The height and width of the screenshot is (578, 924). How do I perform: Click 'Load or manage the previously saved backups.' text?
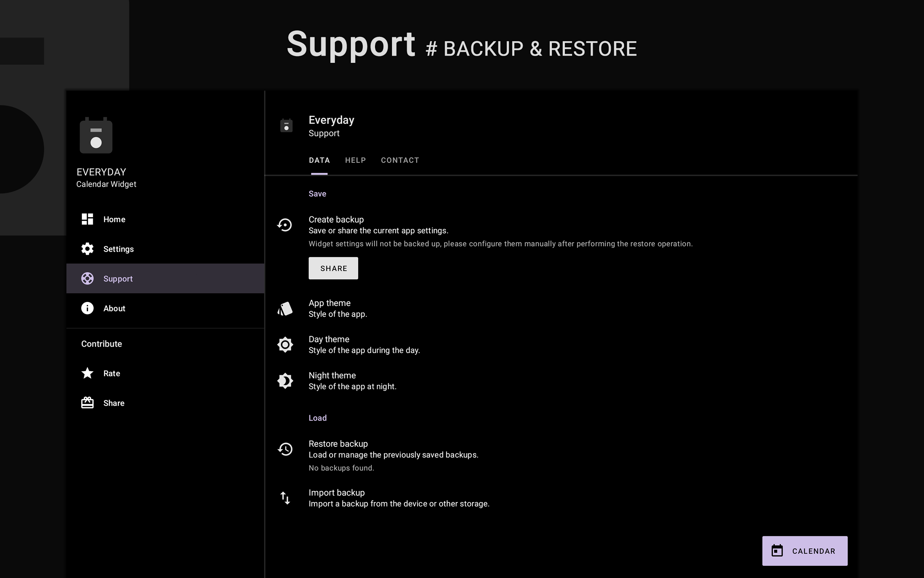(393, 455)
